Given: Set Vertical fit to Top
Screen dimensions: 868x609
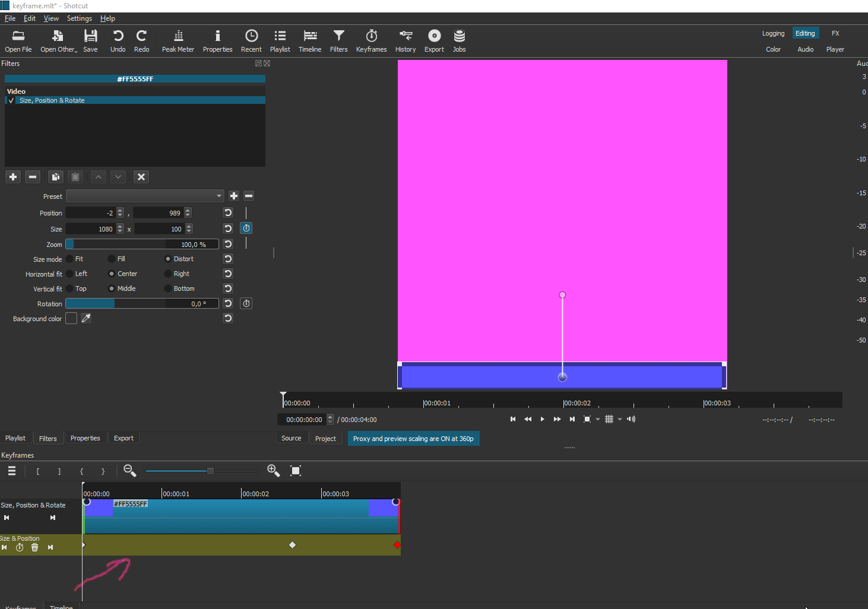Looking at the screenshot, I should tap(71, 288).
